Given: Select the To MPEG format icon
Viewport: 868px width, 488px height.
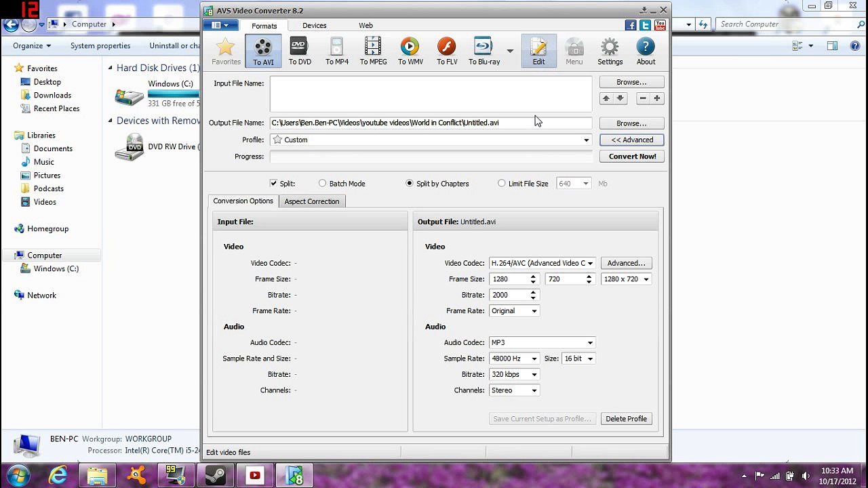Looking at the screenshot, I should coord(373,52).
